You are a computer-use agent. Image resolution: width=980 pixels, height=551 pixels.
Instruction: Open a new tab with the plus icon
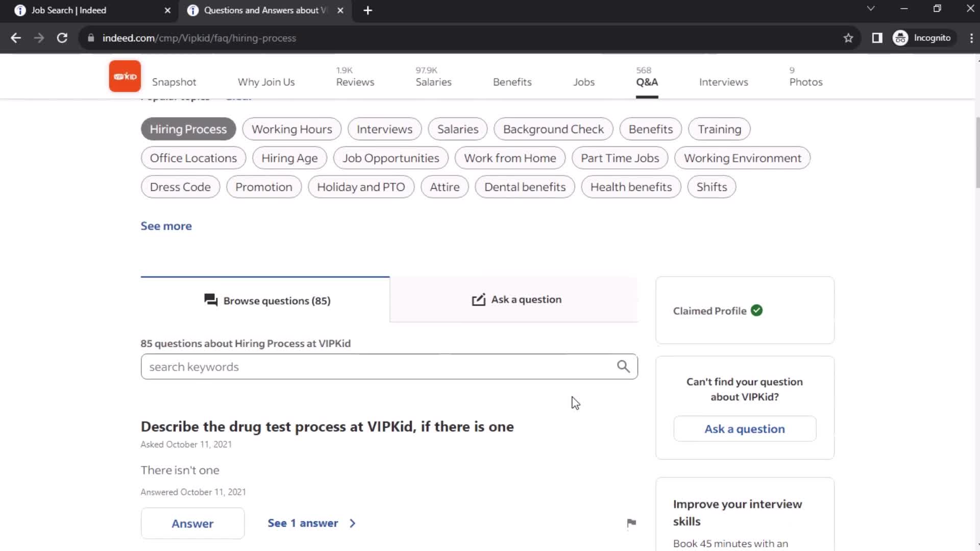(x=367, y=10)
